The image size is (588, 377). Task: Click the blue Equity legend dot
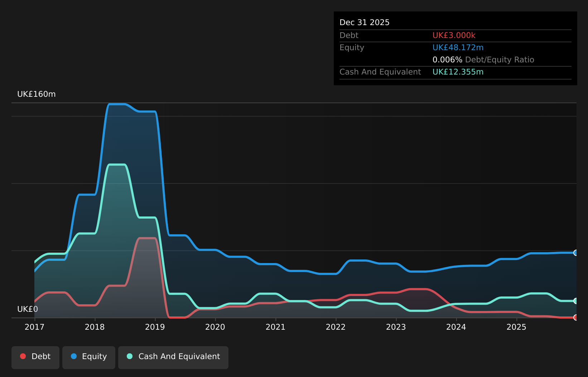74,356
